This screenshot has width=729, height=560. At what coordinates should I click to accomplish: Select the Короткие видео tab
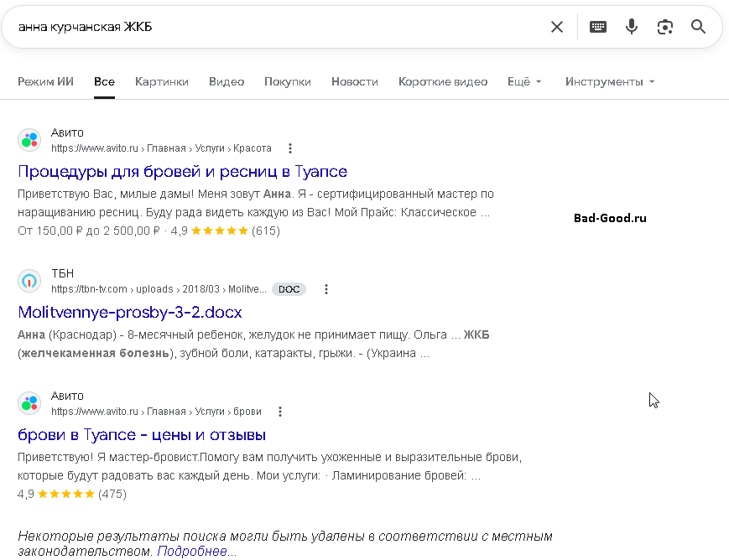(442, 81)
